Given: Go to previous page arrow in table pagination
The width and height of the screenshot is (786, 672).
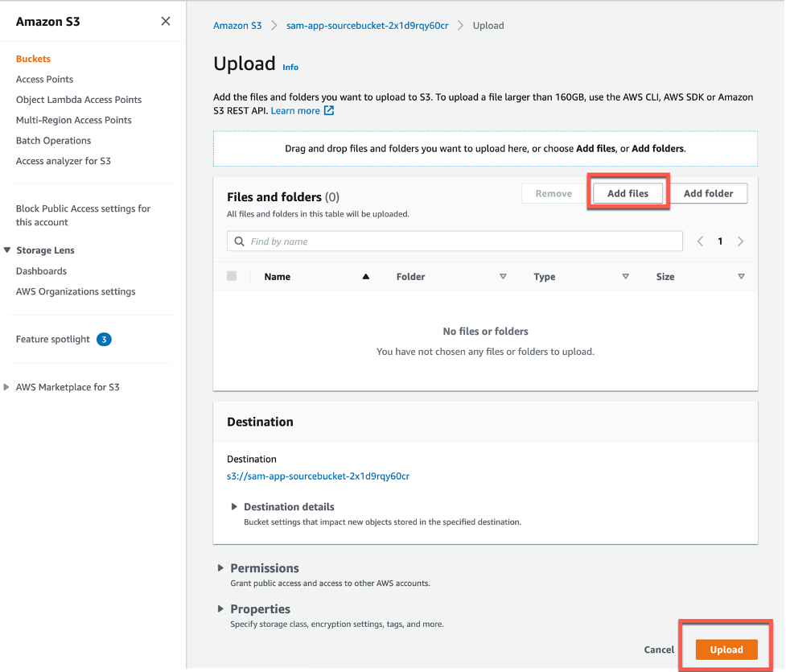Looking at the screenshot, I should tap(700, 241).
